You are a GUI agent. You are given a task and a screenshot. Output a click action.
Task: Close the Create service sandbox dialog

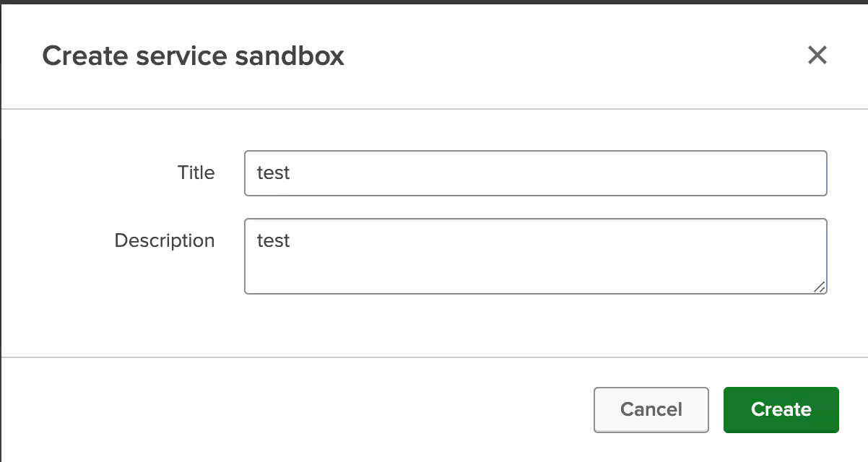coord(817,55)
